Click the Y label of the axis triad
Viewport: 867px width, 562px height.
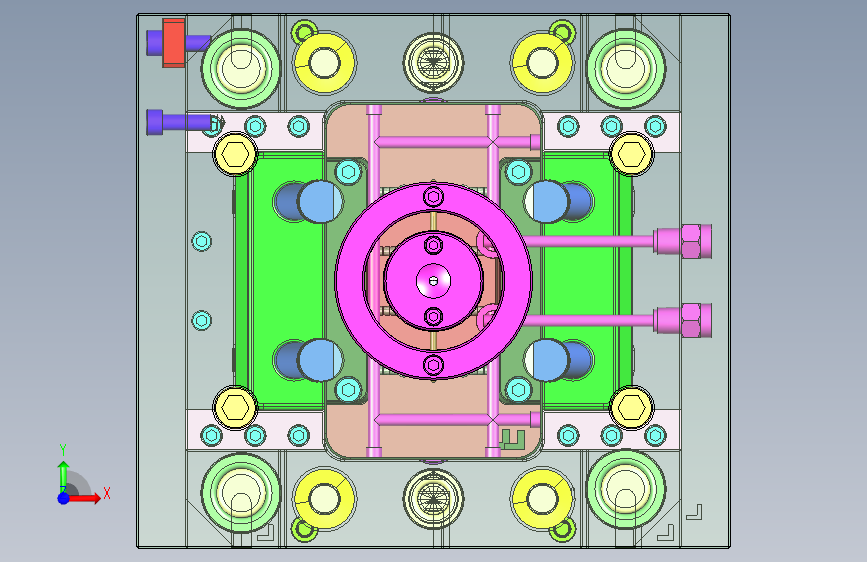coord(63,450)
